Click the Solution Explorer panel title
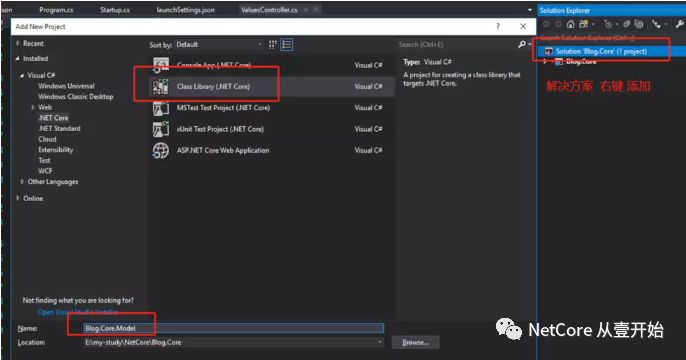Viewport: 686px width, 360px height. 564,10
